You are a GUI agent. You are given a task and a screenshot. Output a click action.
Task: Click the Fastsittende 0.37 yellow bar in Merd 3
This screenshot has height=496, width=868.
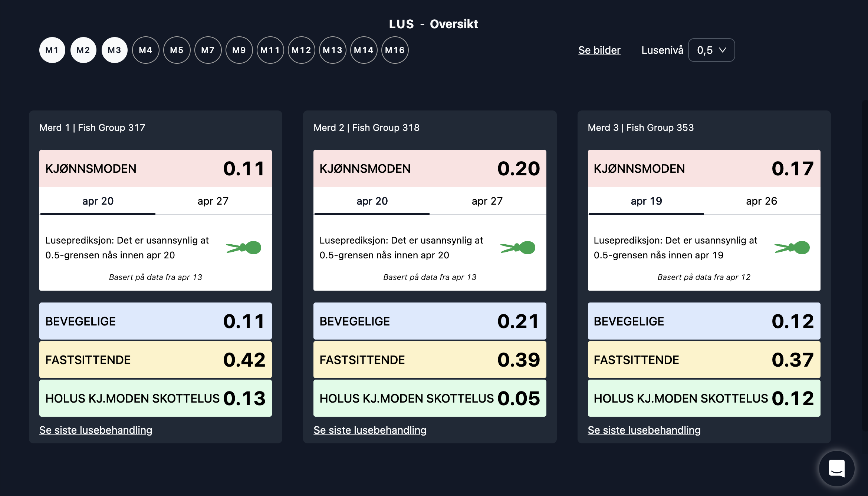click(x=704, y=360)
